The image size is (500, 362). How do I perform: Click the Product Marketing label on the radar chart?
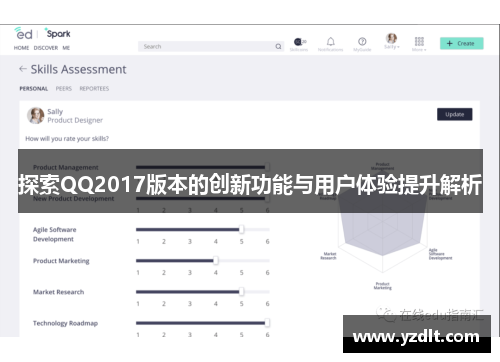pyautogui.click(x=383, y=286)
